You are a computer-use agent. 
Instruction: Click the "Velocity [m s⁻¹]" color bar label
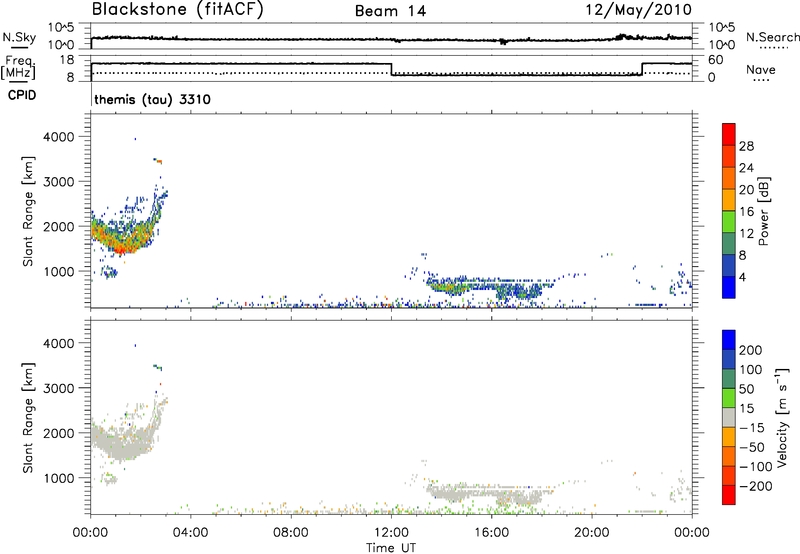point(782,417)
